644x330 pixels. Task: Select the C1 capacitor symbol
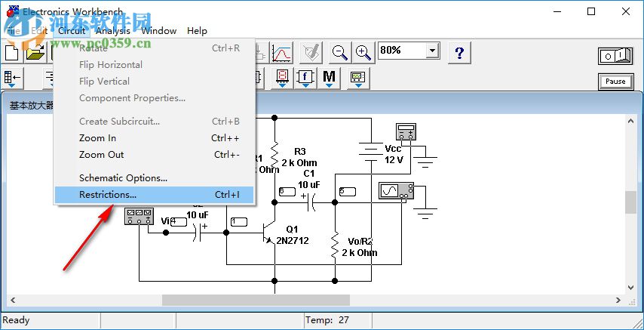click(311, 202)
